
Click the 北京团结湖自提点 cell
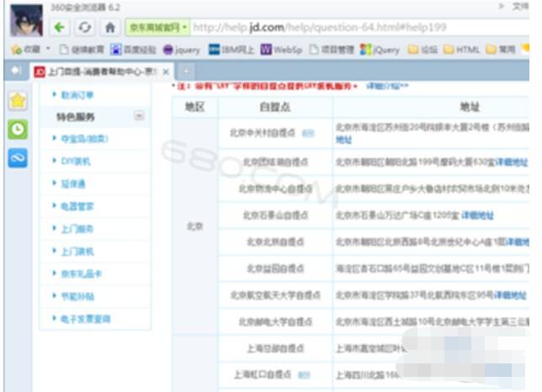[275, 162]
